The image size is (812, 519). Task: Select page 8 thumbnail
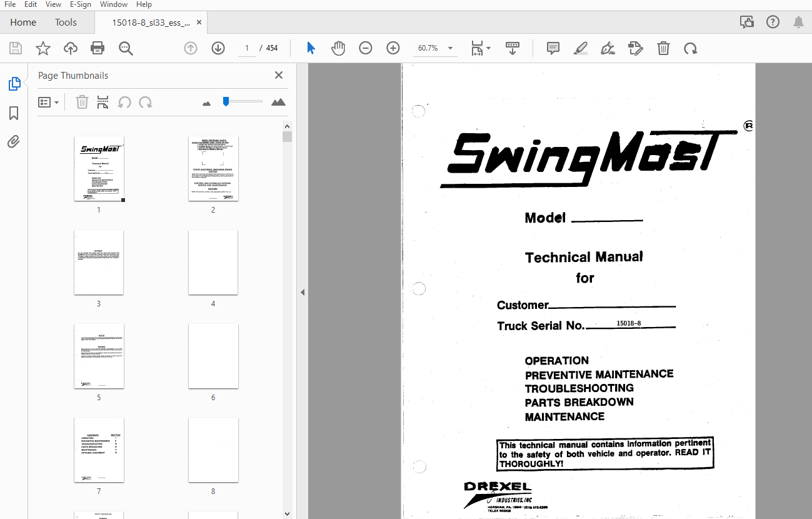213,450
